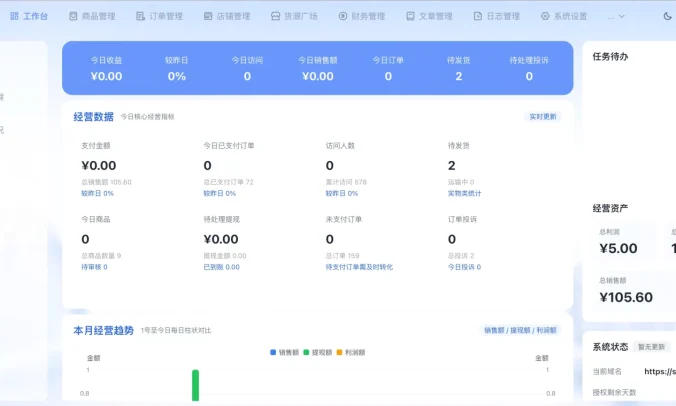Open the 工作台 dashboard icon
This screenshot has height=406, width=676.
click(x=14, y=16)
